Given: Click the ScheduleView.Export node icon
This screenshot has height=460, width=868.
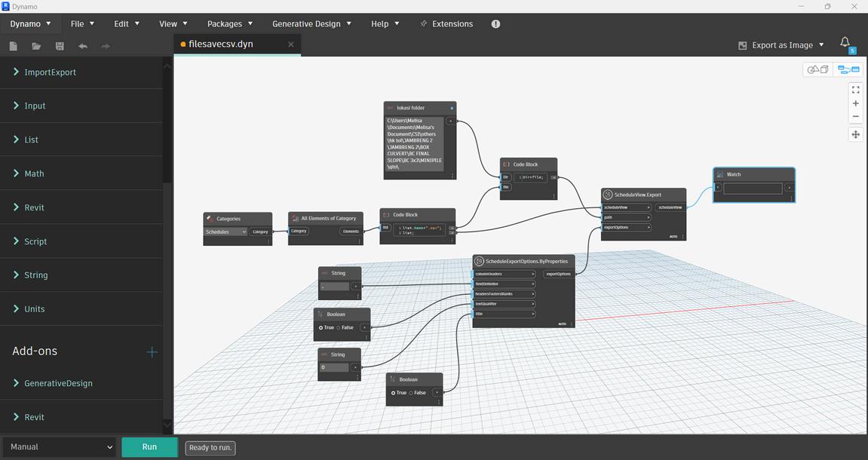Looking at the screenshot, I should 607,195.
